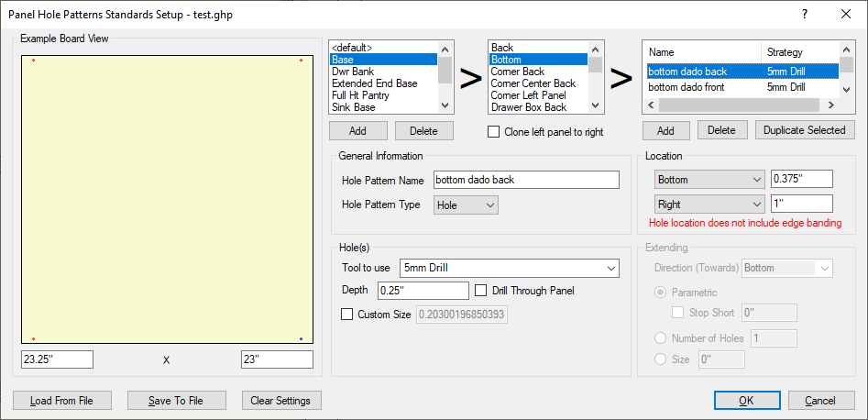Click the Hole Pattern Name field
The height and width of the screenshot is (420, 868).
click(526, 180)
